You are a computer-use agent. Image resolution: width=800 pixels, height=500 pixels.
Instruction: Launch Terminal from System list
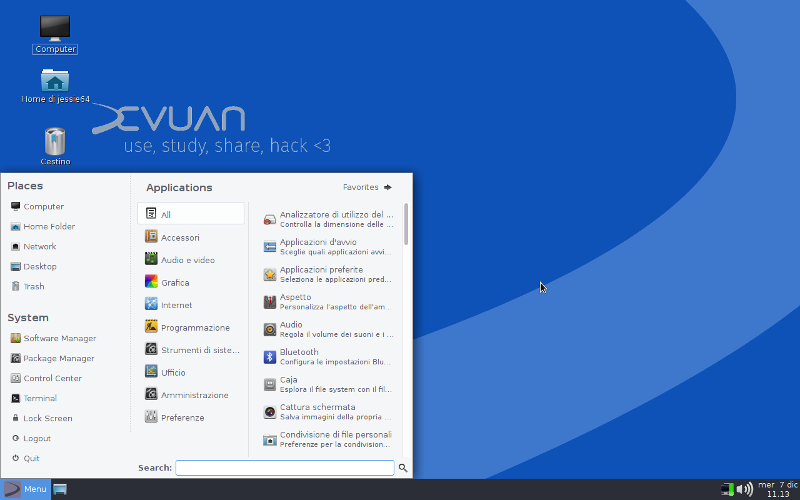tap(34, 398)
